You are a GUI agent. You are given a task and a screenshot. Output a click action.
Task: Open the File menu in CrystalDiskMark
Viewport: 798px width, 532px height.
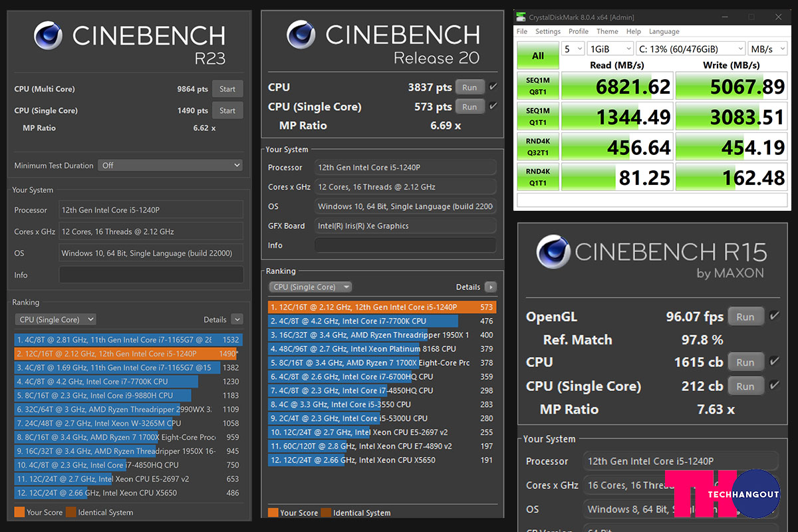(522, 31)
